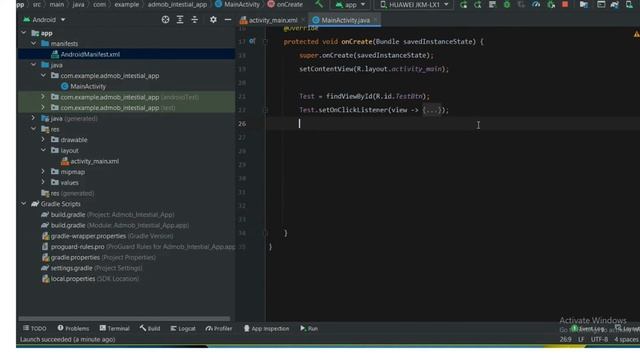Open the HUAWEI JKM-LX1 device dropdown
This screenshot has width=640, height=360.
point(414,5)
